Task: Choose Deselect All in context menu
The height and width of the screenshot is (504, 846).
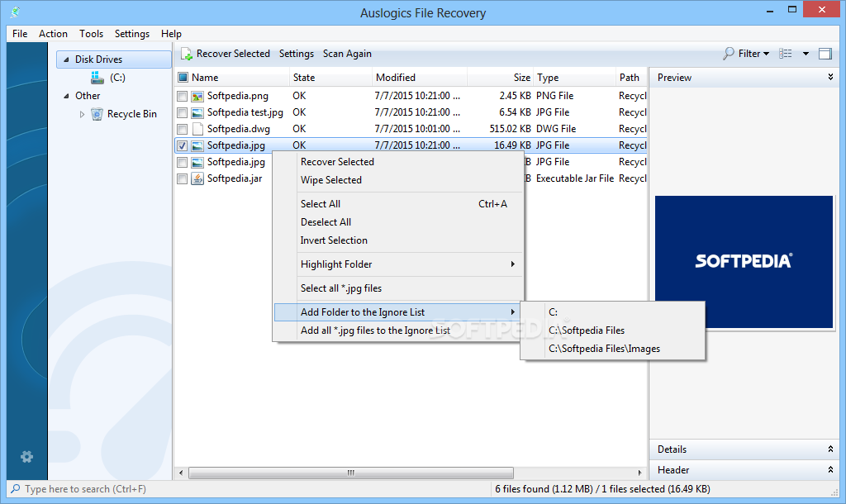Action: click(x=398, y=222)
